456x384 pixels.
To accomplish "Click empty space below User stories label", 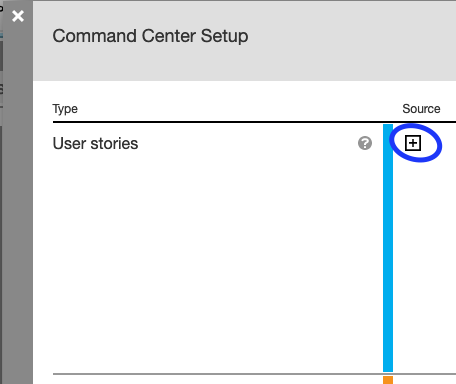I will point(200,260).
